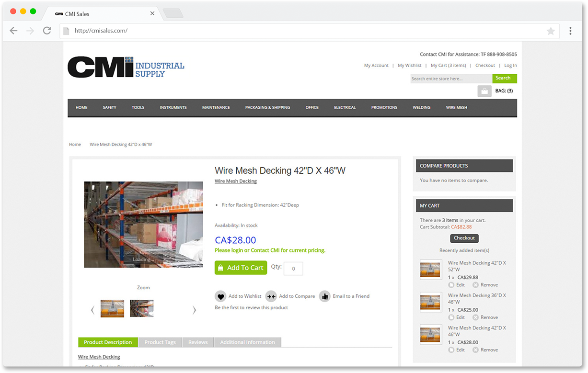Open the My Wishlist link
This screenshot has height=373, width=588.
click(x=410, y=66)
